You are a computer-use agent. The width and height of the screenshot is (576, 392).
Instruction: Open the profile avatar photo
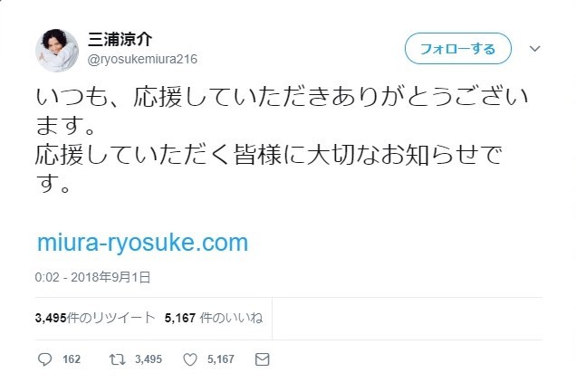tap(57, 49)
